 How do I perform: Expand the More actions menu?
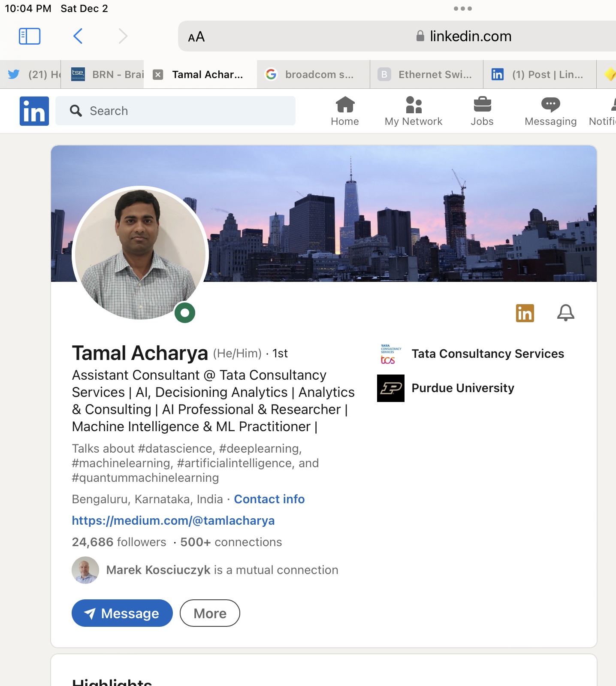[210, 613]
